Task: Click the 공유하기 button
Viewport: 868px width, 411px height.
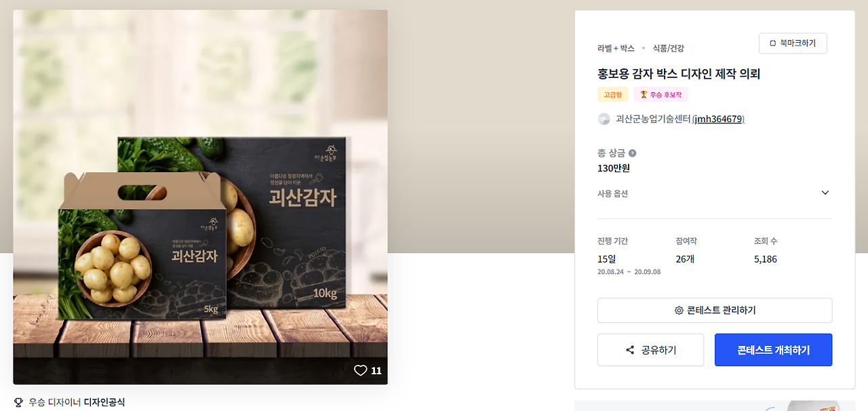Action: 651,350
